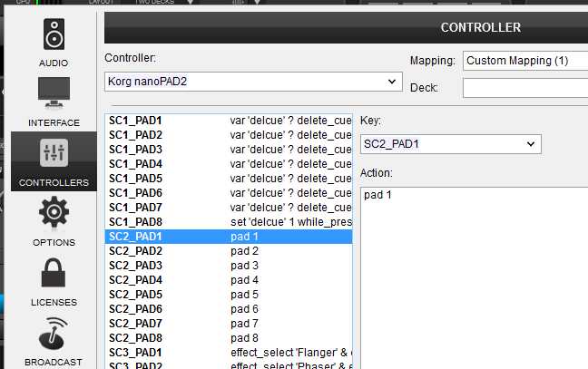
Task: Click the BROADCAST tab label
Action: click(x=54, y=363)
